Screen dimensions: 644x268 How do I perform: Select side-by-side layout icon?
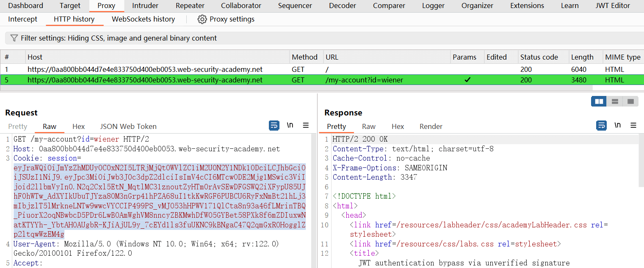pyautogui.click(x=599, y=101)
